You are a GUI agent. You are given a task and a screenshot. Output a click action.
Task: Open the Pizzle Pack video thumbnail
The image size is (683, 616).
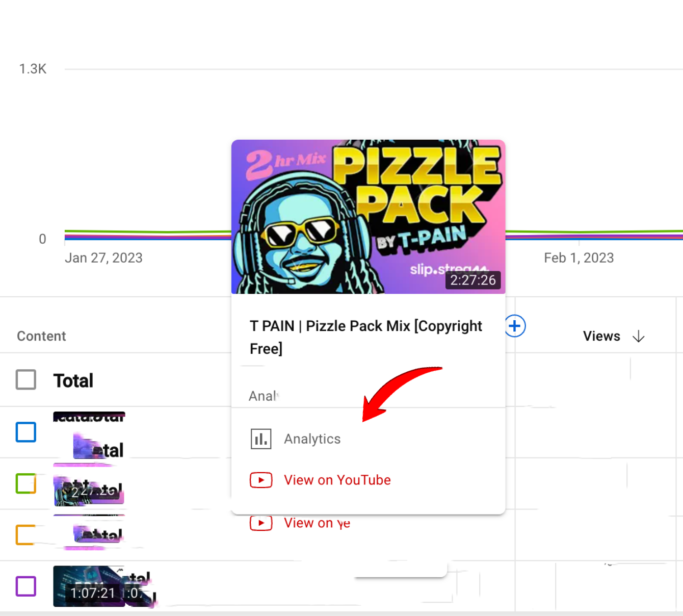click(x=368, y=217)
